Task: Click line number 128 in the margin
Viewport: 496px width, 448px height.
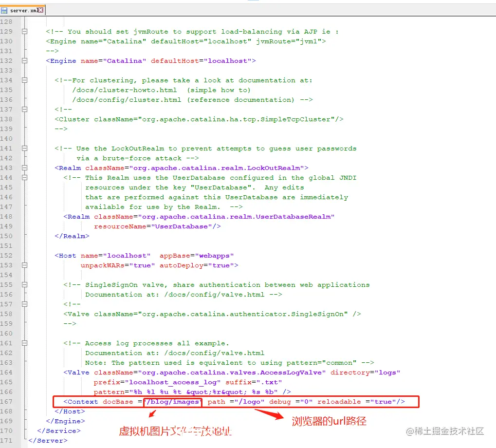Action: 6,21
